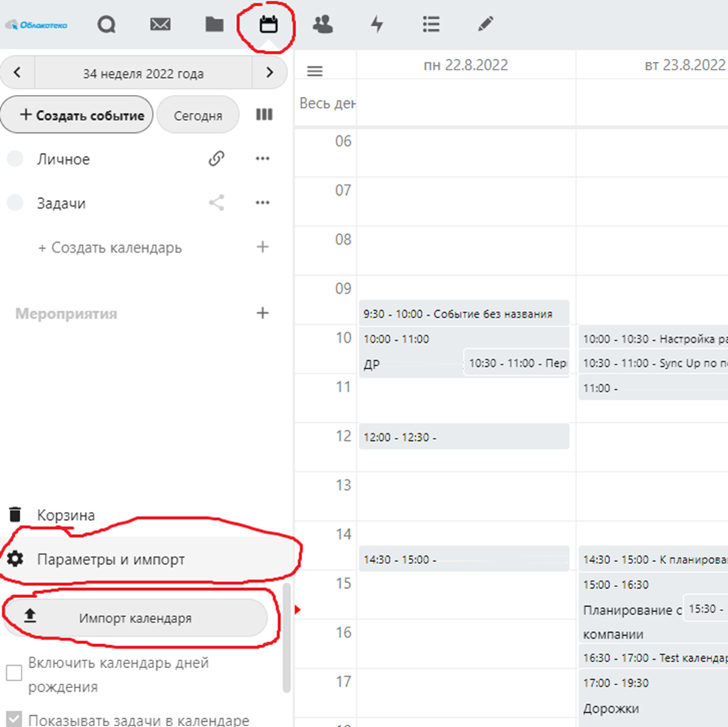The height and width of the screenshot is (727, 728).
Task: Open Параметры и импорт settings section
Action: tap(111, 559)
